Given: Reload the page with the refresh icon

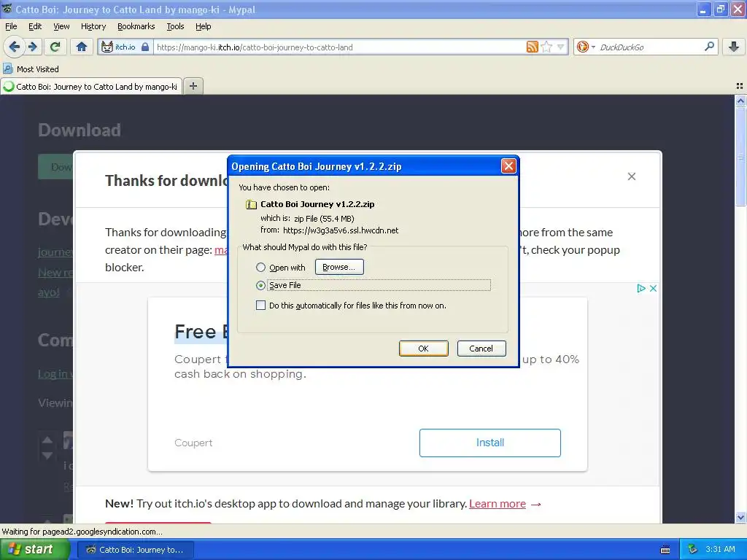Looking at the screenshot, I should pos(55,47).
